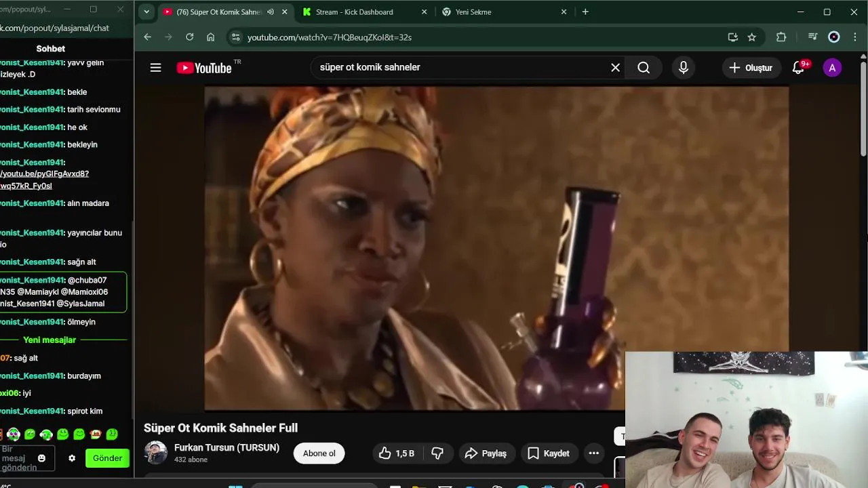Open the media control icon in the browser toolbar

(x=812, y=37)
